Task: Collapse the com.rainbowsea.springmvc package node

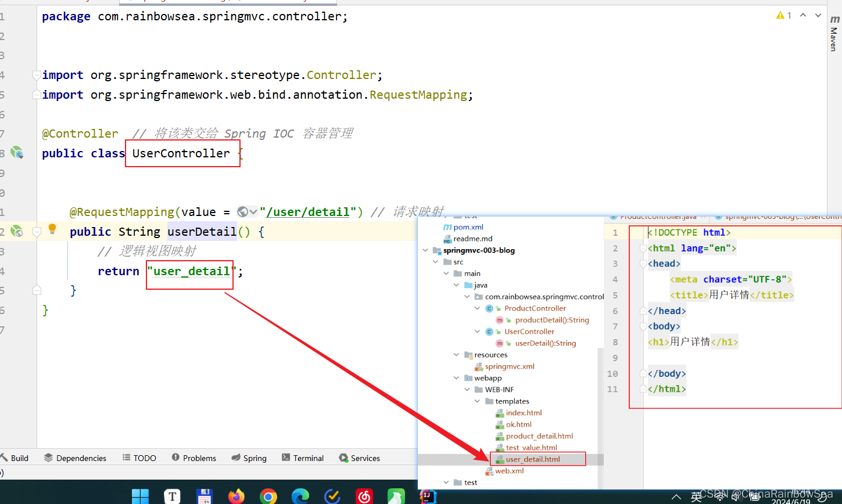Action: click(467, 297)
